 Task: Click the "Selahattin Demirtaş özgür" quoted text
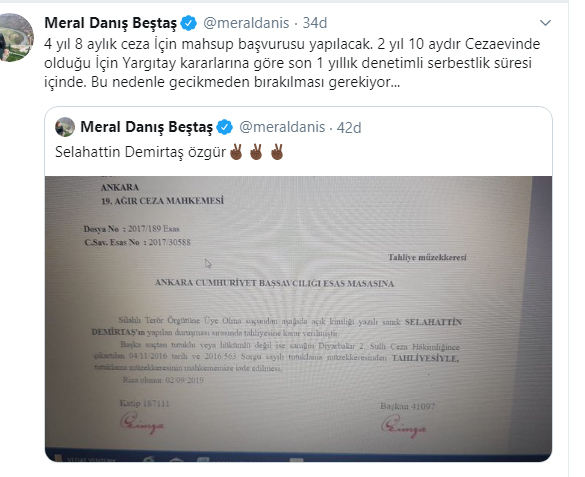pyautogui.click(x=140, y=152)
